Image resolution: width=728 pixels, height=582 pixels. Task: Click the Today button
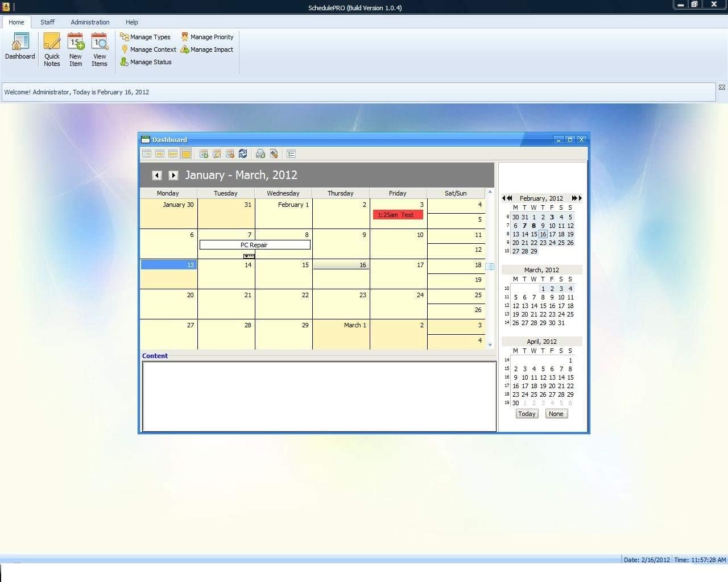(526, 414)
